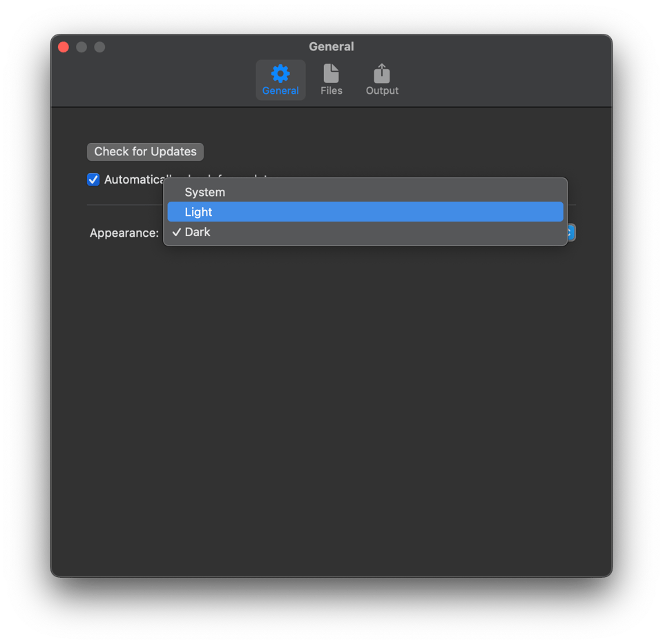The width and height of the screenshot is (663, 644).
Task: Click the General window title text
Action: pos(331,47)
